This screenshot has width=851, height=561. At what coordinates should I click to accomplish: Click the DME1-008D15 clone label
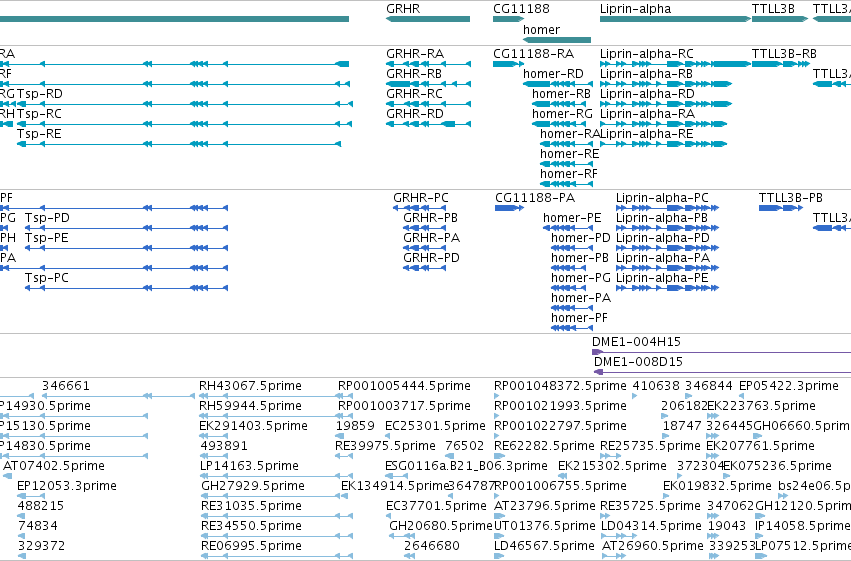pyautogui.click(x=638, y=362)
